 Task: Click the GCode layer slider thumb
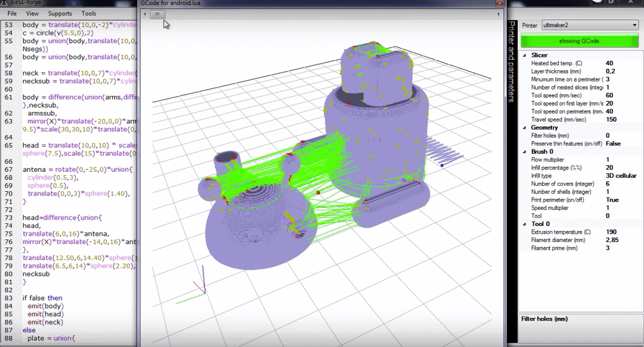[x=157, y=14]
